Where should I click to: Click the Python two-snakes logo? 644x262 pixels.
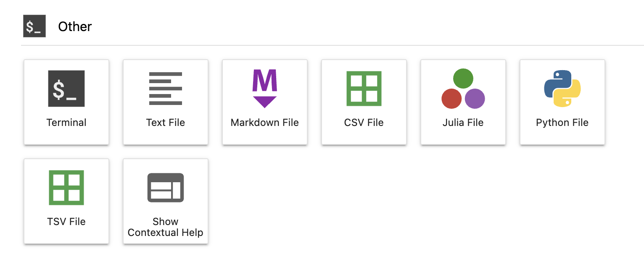click(x=562, y=88)
